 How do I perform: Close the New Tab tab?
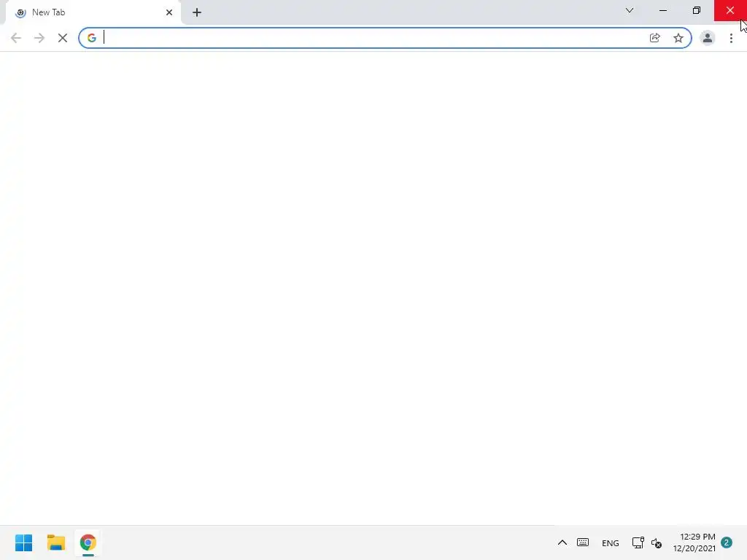(169, 12)
